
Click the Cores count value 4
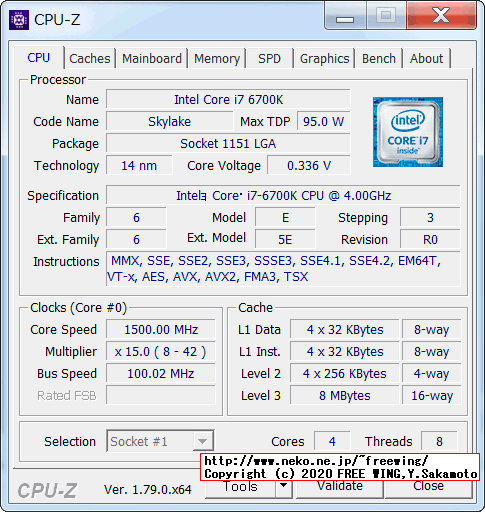coord(332,441)
